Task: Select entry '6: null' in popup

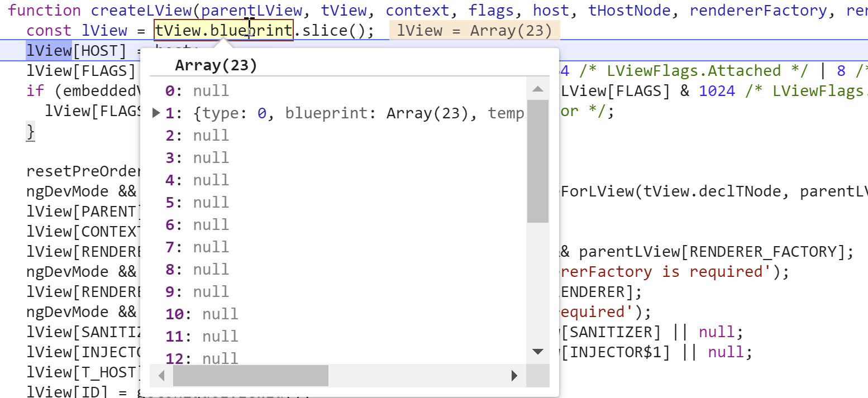Action: point(197,225)
